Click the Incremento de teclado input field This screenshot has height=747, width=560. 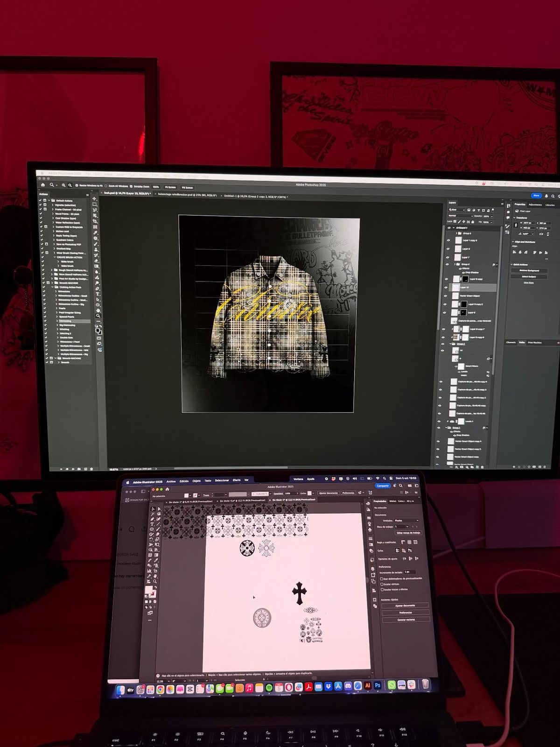click(x=410, y=572)
